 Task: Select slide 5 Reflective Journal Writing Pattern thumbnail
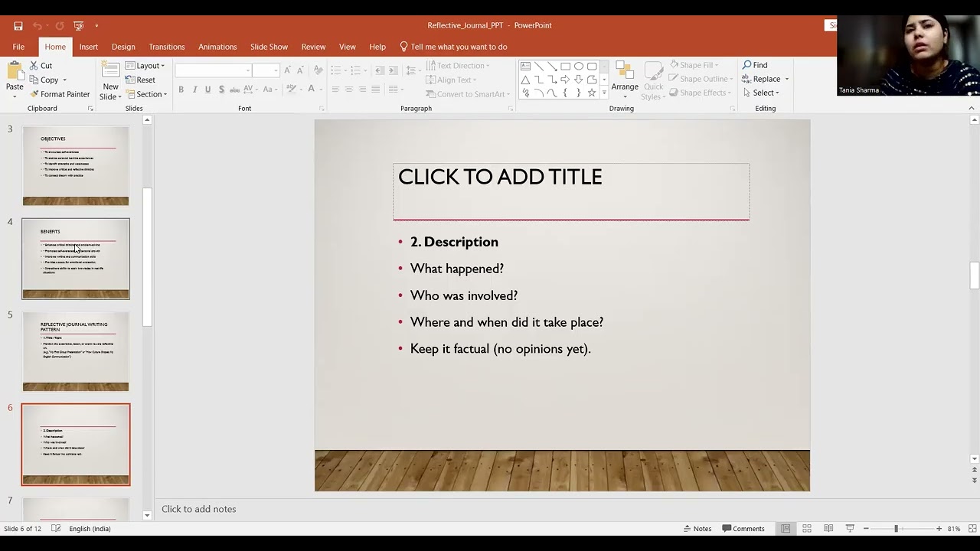point(76,351)
